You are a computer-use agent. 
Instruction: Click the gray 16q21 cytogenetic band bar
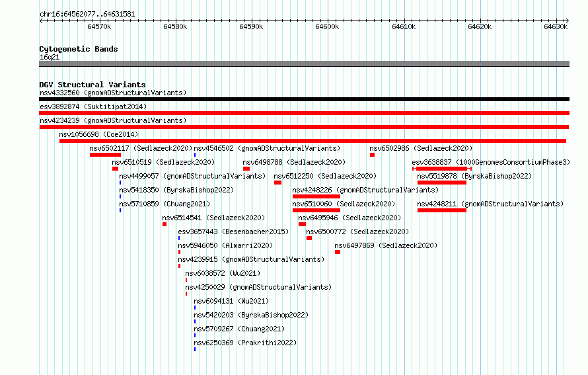[304, 64]
